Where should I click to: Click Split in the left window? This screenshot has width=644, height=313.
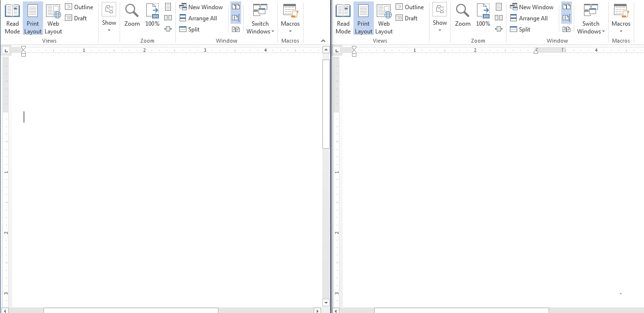(x=189, y=29)
